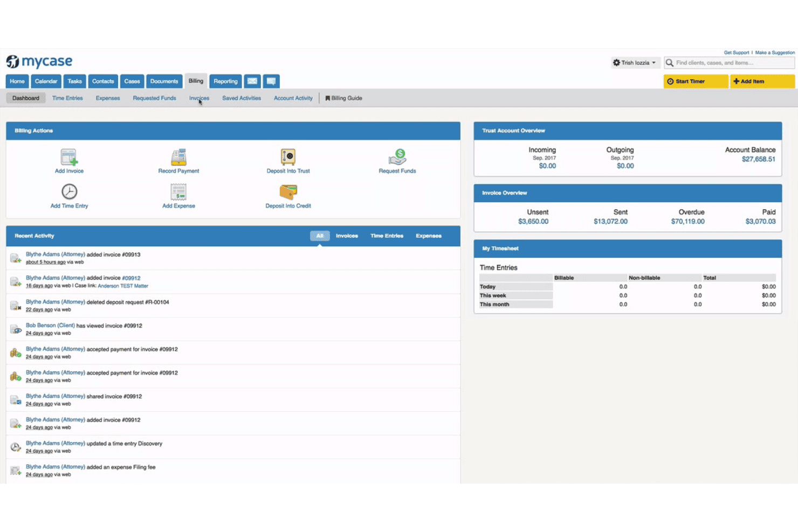The width and height of the screenshot is (798, 532).
Task: Switch to the Calendar tab
Action: click(x=46, y=81)
